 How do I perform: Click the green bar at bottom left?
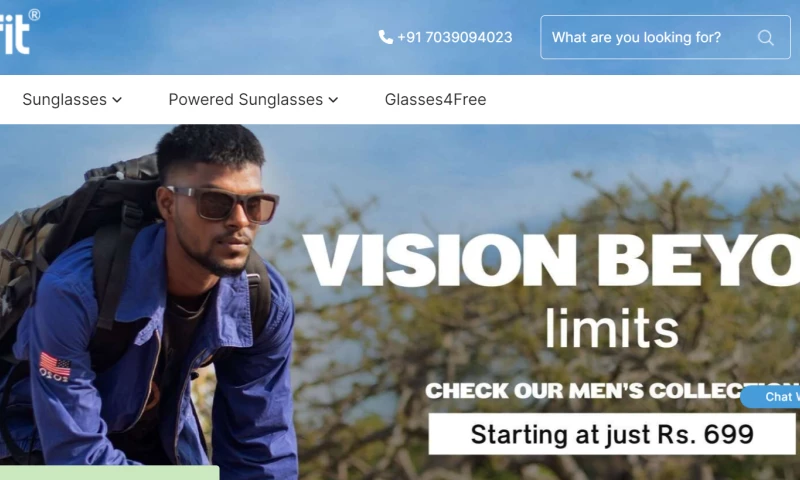[x=109, y=473]
